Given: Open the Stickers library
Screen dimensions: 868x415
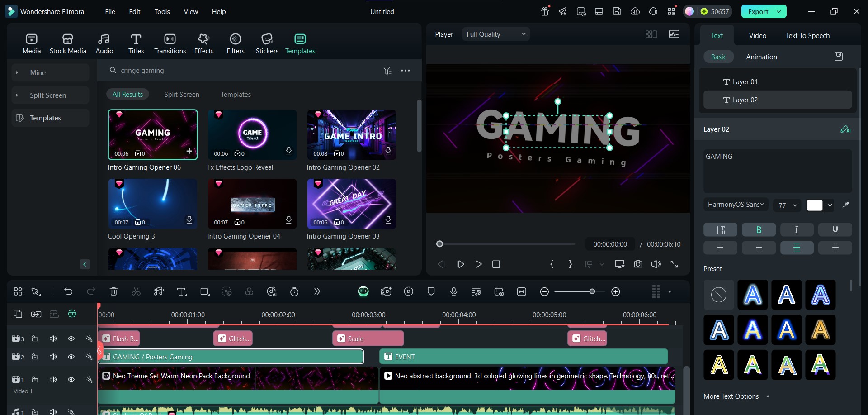Looking at the screenshot, I should 267,44.
